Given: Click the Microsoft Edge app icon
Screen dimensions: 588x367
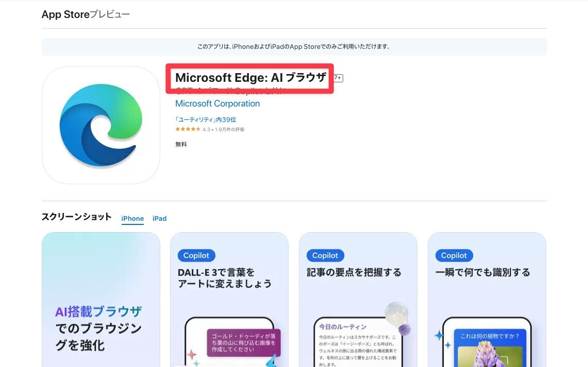Looking at the screenshot, I should [x=100, y=125].
